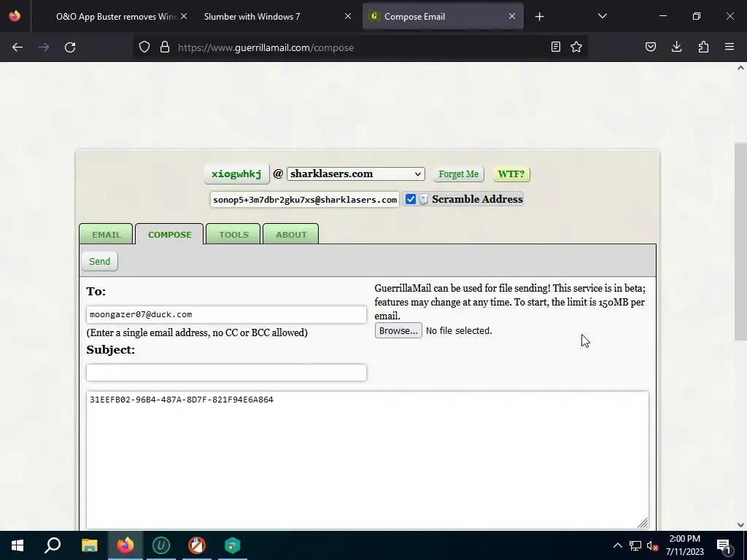Open tracking protection shield icon
This screenshot has width=747, height=560.
tap(144, 47)
